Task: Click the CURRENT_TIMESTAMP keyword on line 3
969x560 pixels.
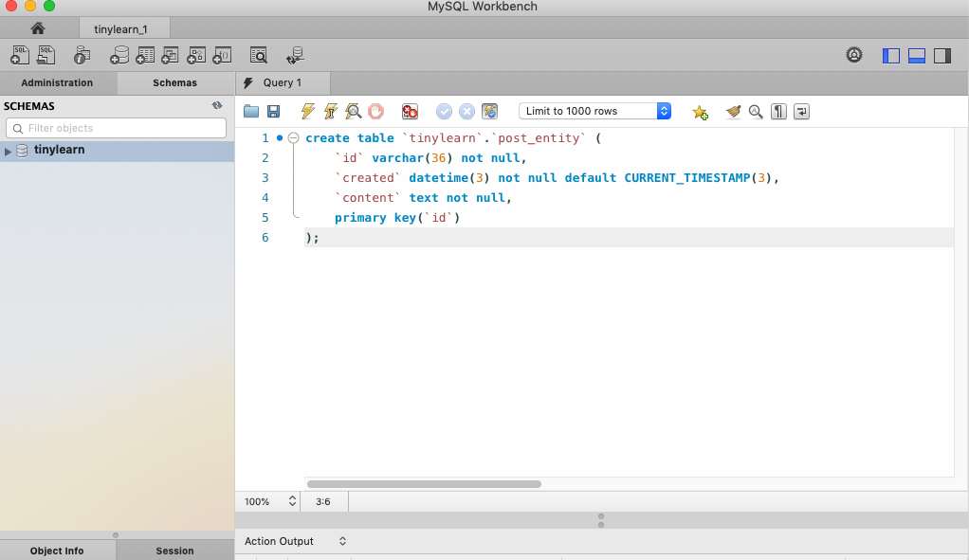Action: pyautogui.click(x=686, y=178)
